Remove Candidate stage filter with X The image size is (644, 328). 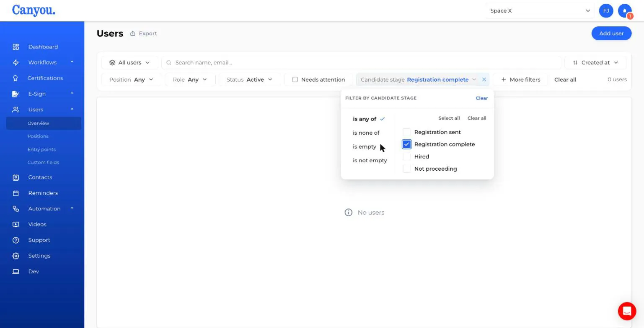click(x=484, y=79)
